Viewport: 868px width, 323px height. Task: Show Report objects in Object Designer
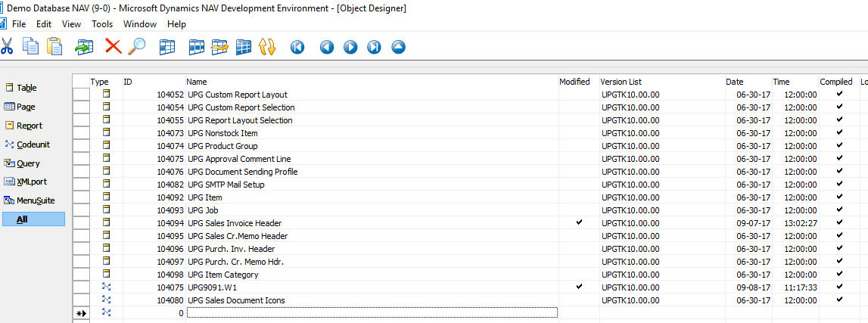(x=23, y=125)
